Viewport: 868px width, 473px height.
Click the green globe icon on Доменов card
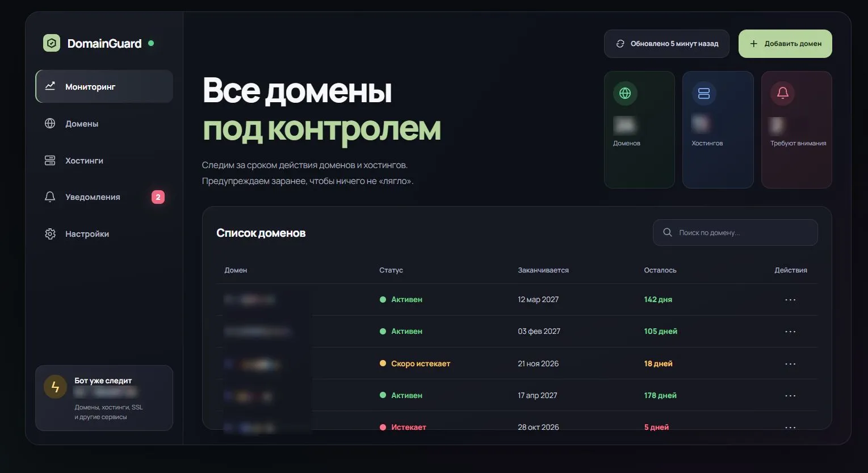[x=625, y=93]
